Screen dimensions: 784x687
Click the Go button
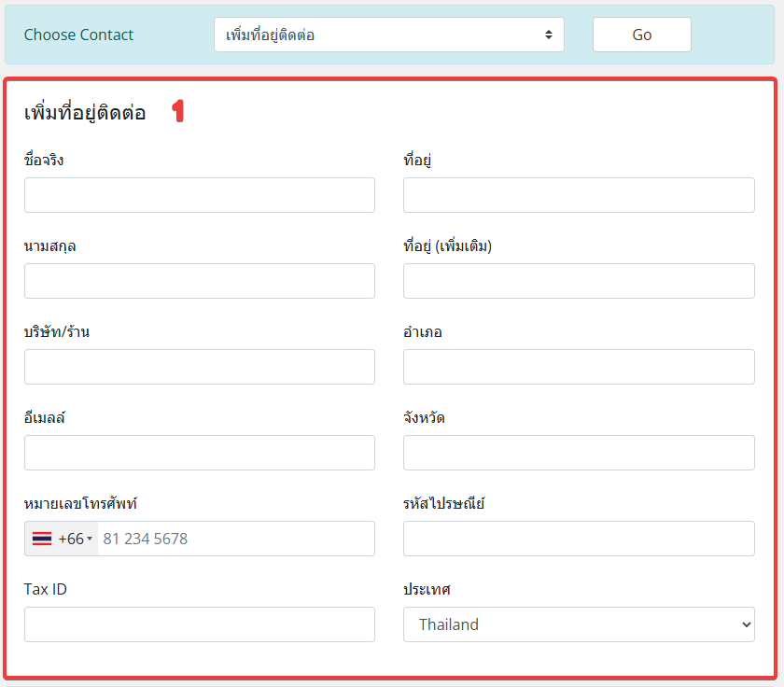(641, 35)
